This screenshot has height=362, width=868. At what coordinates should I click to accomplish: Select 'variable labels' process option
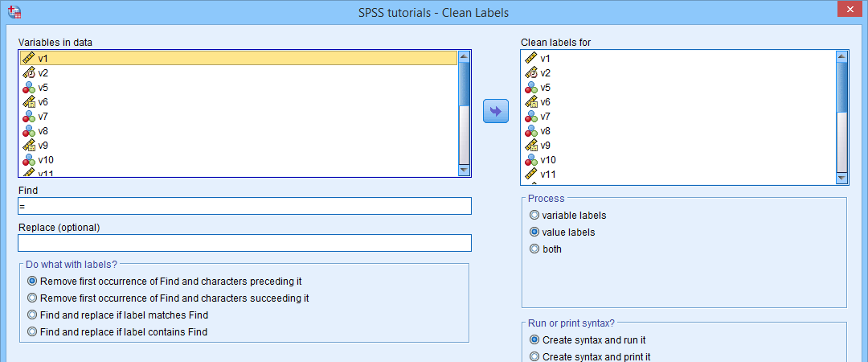(x=534, y=215)
